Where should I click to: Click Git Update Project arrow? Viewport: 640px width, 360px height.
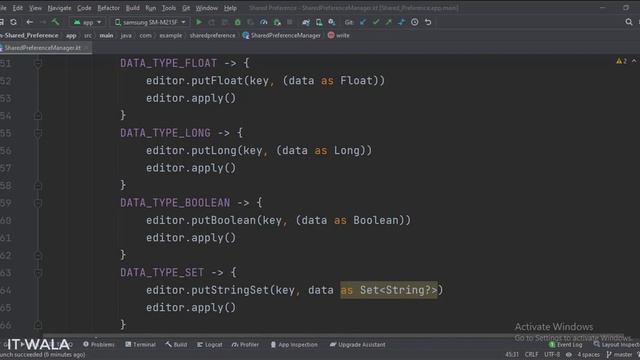pos(363,22)
